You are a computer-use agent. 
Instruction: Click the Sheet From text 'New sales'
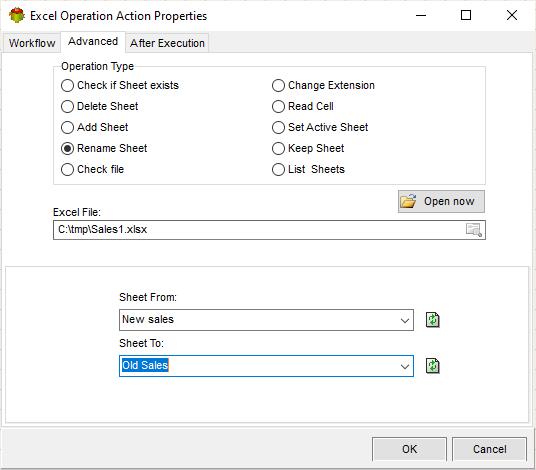pos(148,319)
